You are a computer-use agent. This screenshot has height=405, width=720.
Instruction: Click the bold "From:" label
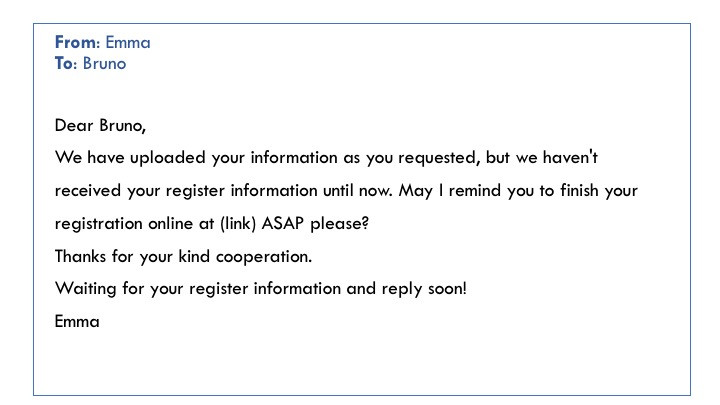pyautogui.click(x=77, y=42)
